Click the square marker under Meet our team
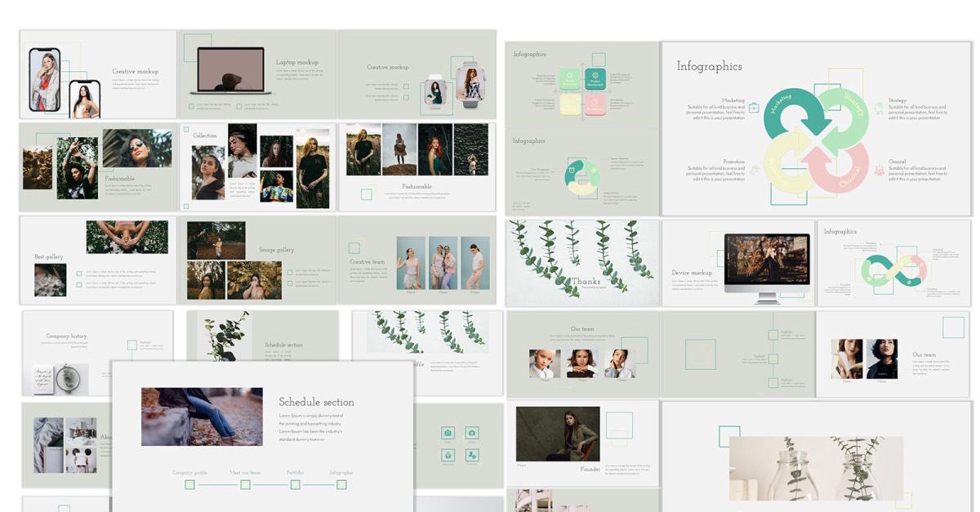This screenshot has height=512, width=980. (245, 484)
